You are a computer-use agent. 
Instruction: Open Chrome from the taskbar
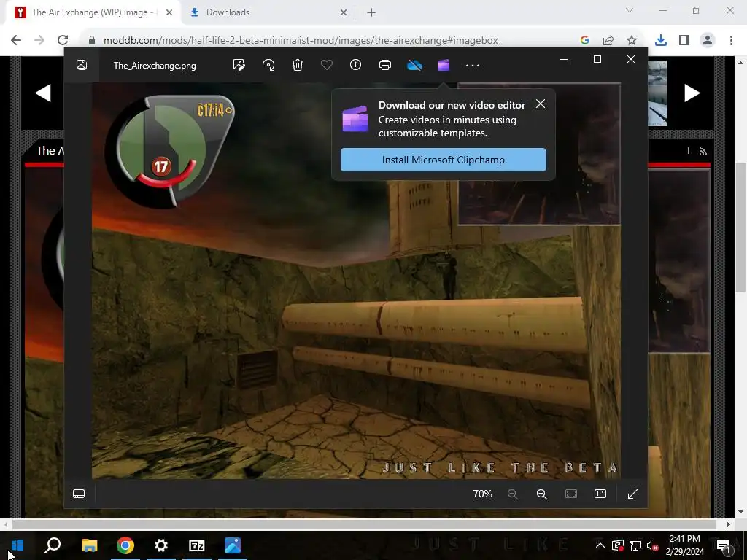pos(125,545)
